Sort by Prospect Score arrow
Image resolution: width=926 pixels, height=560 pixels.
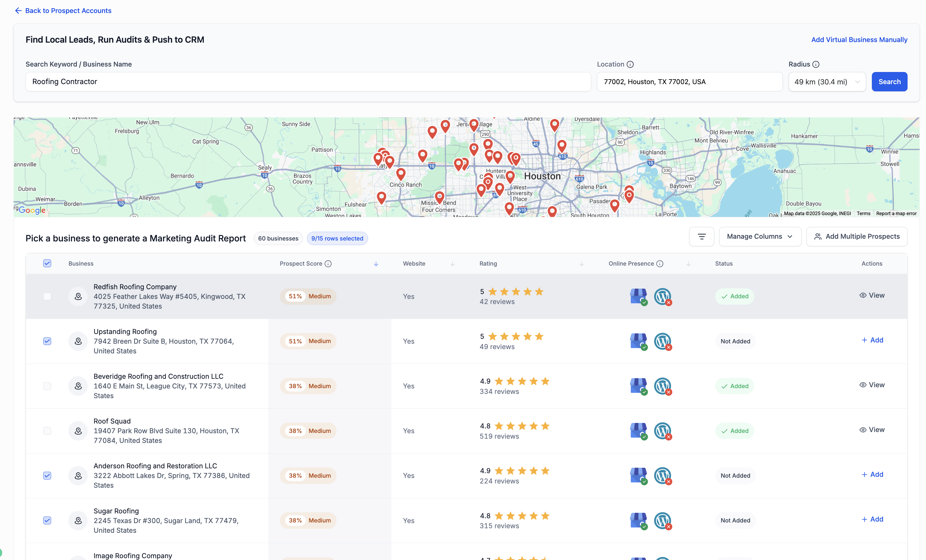(376, 264)
